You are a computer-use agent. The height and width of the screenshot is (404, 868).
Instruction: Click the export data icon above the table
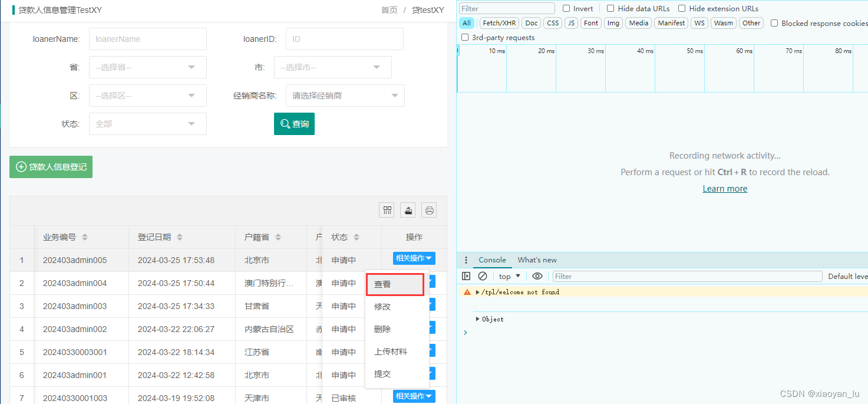(407, 210)
